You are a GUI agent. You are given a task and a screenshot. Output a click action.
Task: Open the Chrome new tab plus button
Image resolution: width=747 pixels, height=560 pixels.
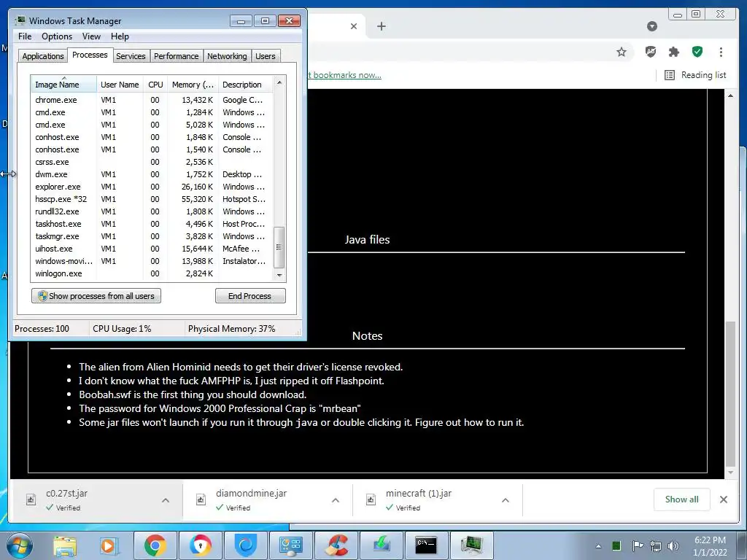[x=381, y=26]
